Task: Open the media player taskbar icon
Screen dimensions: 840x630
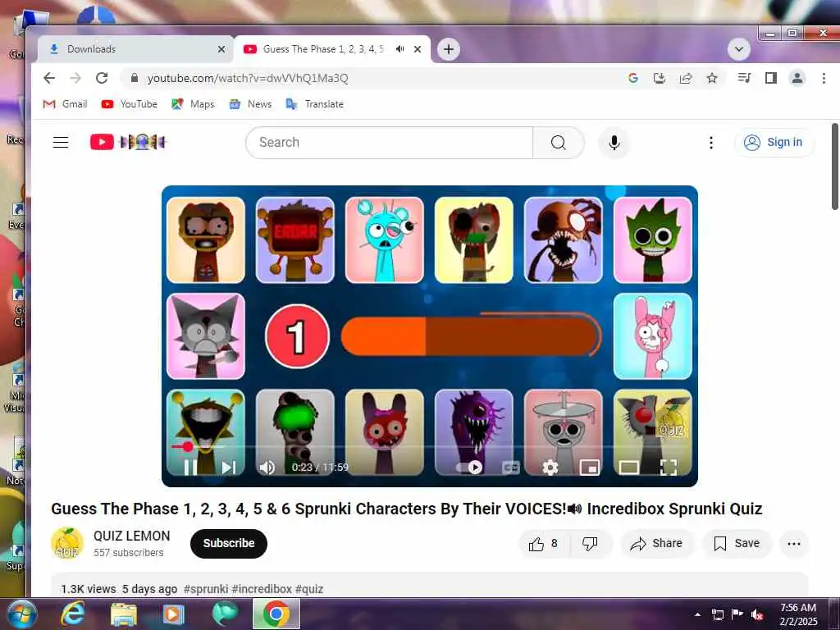Action: [173, 614]
